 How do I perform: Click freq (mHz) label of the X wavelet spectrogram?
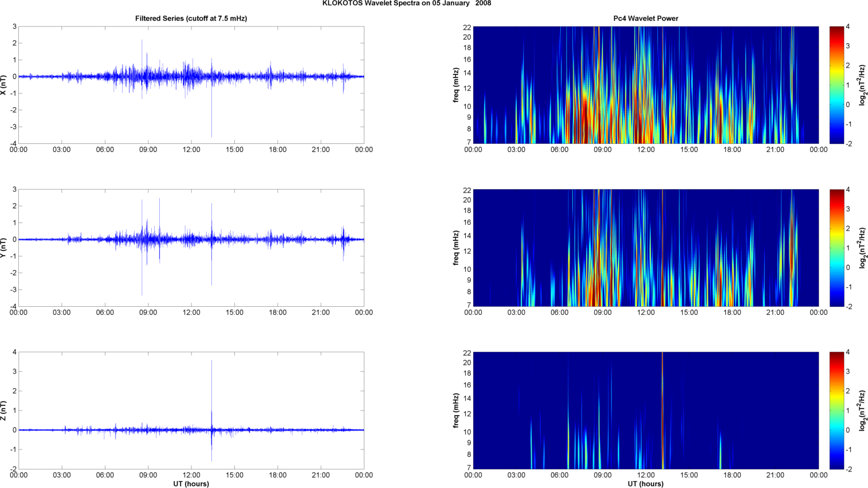[x=456, y=85]
